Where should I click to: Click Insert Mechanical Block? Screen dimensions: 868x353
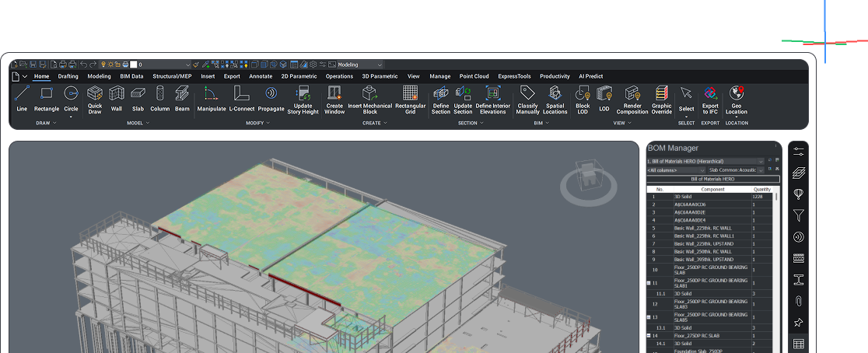click(369, 100)
